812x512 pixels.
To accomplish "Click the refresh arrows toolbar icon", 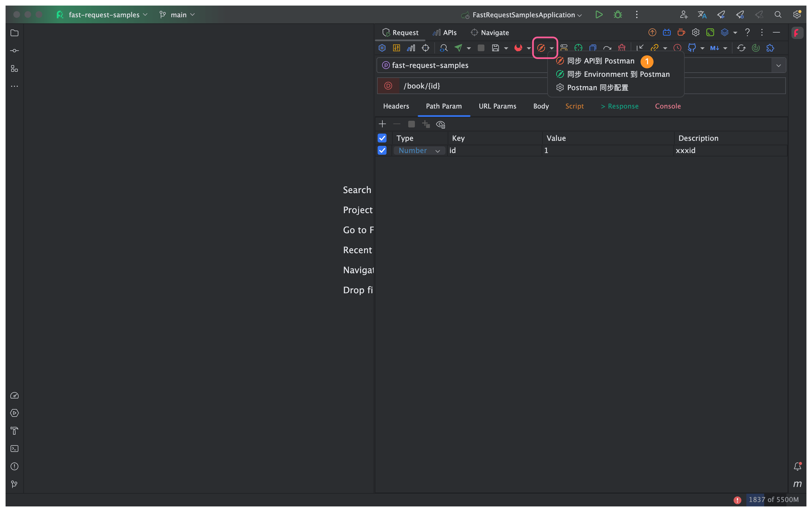I will [x=741, y=48].
